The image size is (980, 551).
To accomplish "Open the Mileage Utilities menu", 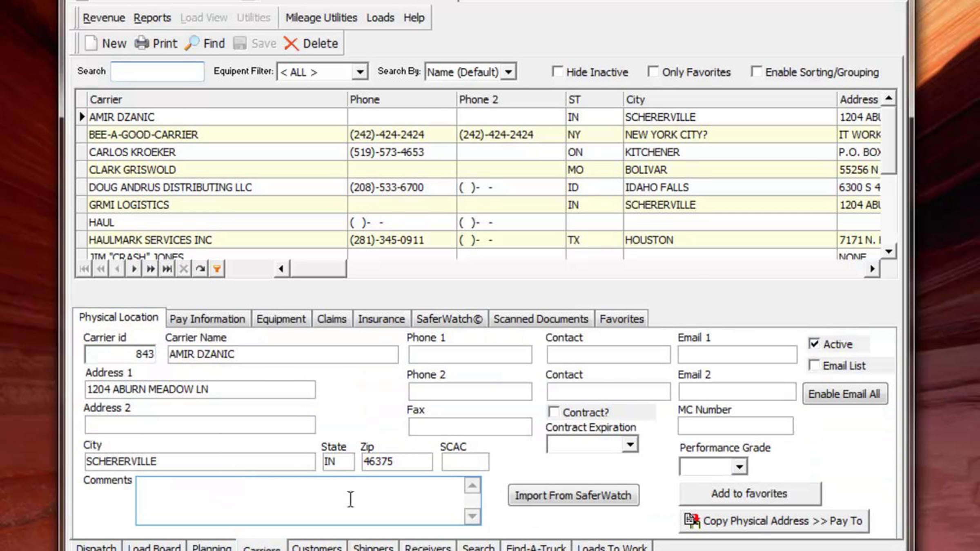I will [321, 18].
